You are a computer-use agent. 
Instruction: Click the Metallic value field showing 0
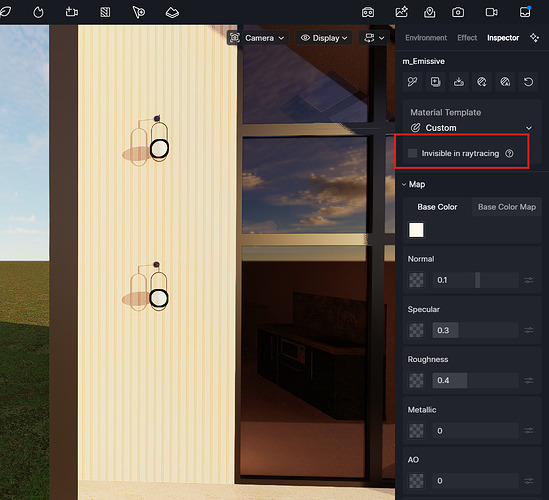tap(475, 431)
